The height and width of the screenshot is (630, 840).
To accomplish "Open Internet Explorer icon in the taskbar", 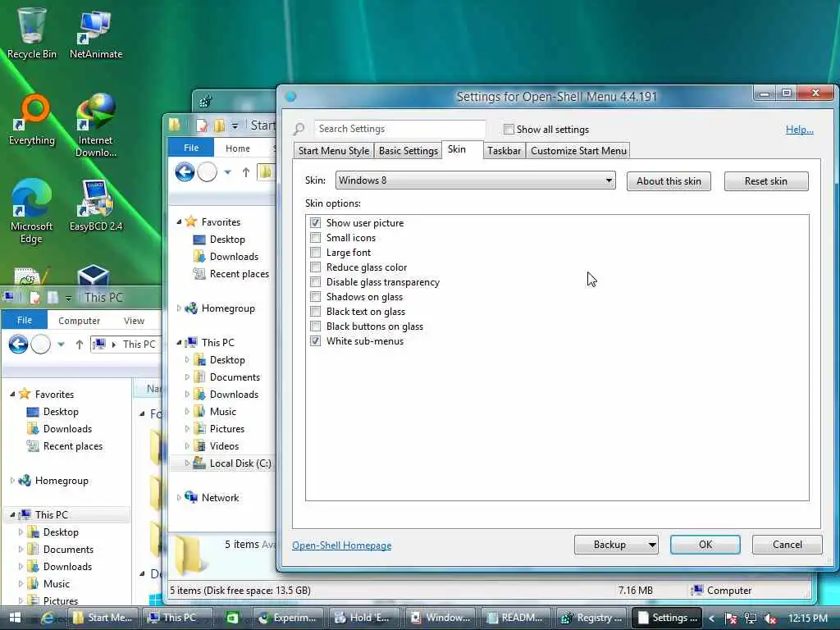I will click(x=48, y=618).
